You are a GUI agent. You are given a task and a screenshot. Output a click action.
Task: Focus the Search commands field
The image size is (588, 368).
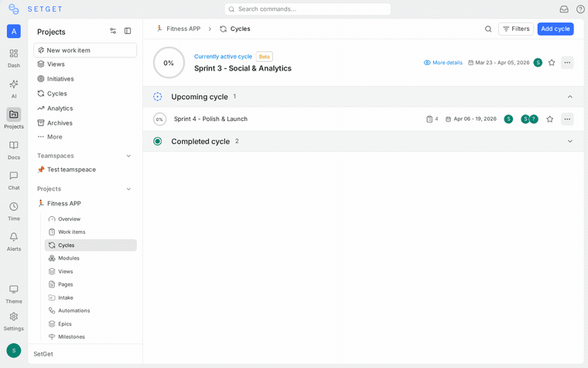(x=307, y=9)
